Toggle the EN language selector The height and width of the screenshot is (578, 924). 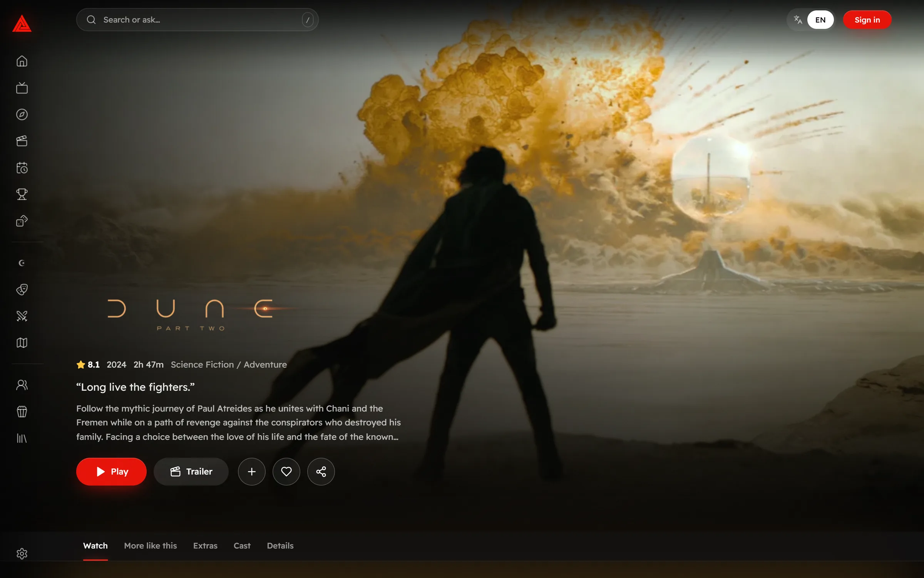[820, 20]
